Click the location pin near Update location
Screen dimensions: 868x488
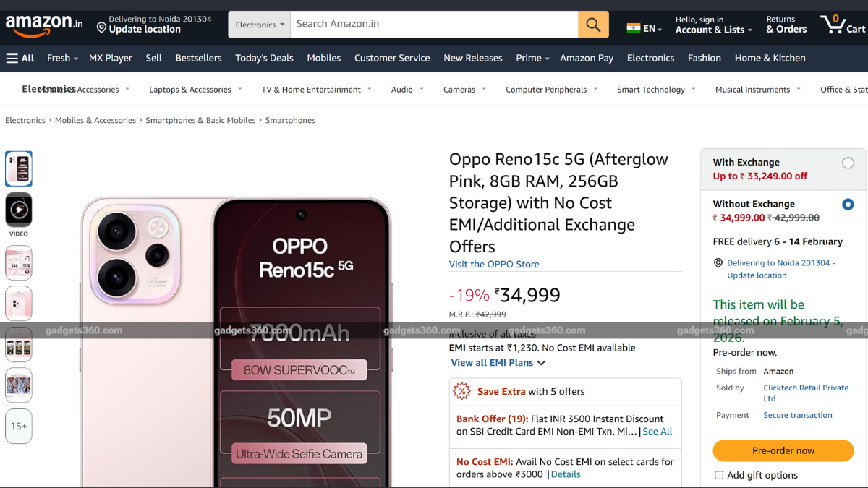pos(101,29)
